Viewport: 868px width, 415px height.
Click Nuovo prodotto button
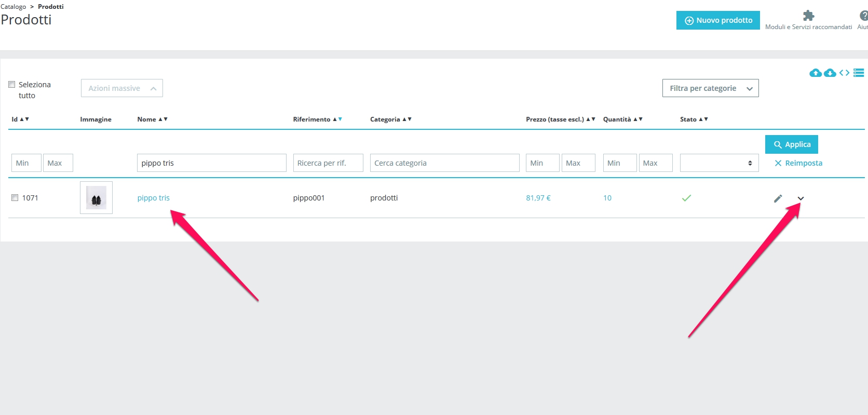click(x=718, y=20)
